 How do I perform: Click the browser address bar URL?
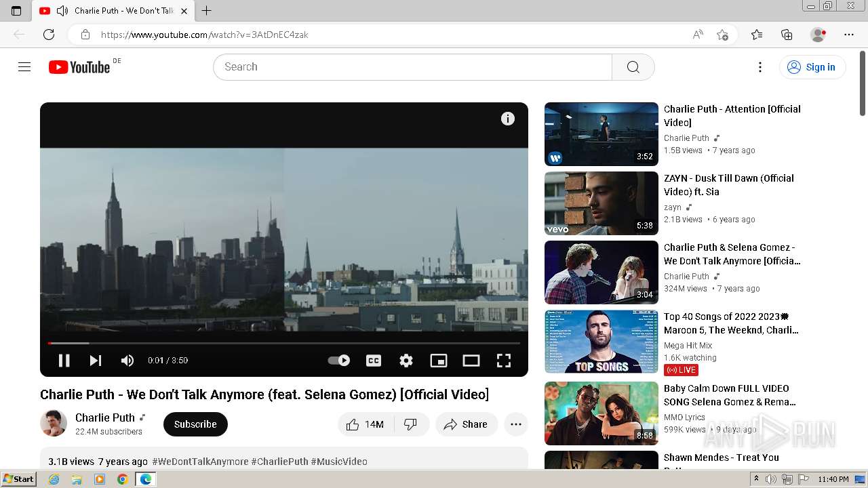pos(205,35)
